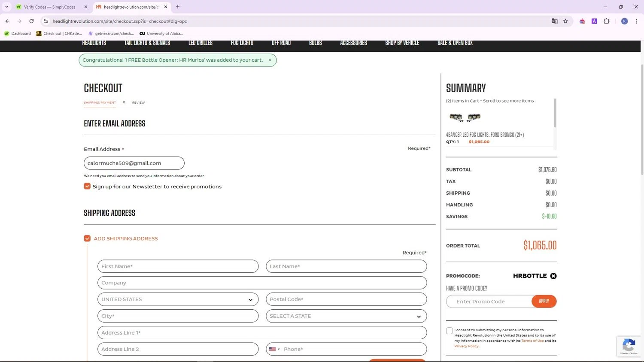Go back to the previous page

coord(7,21)
